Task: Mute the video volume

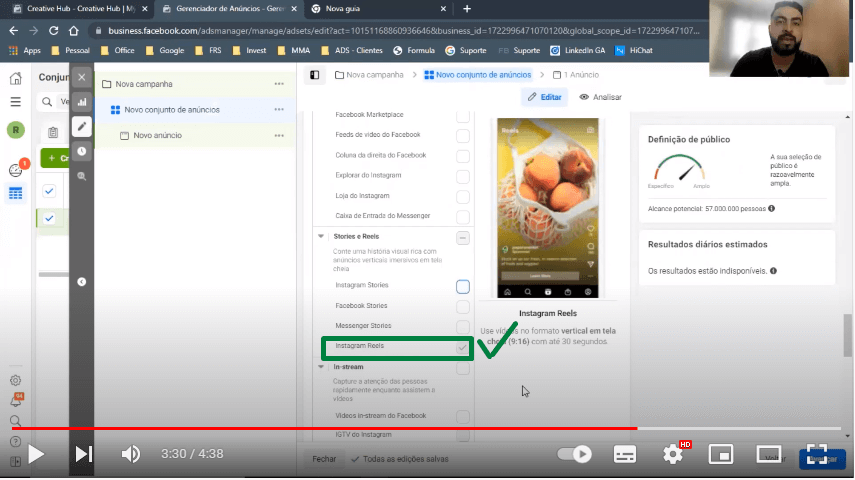Action: [130, 454]
